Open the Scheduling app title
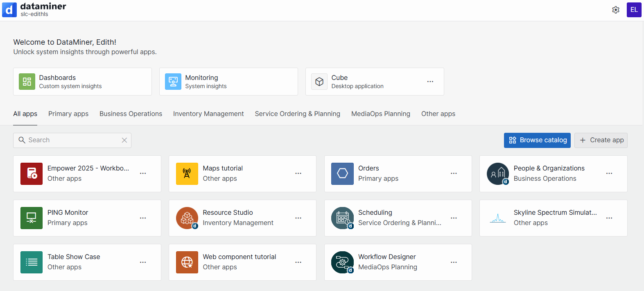Image resolution: width=644 pixels, height=291 pixels. [375, 212]
